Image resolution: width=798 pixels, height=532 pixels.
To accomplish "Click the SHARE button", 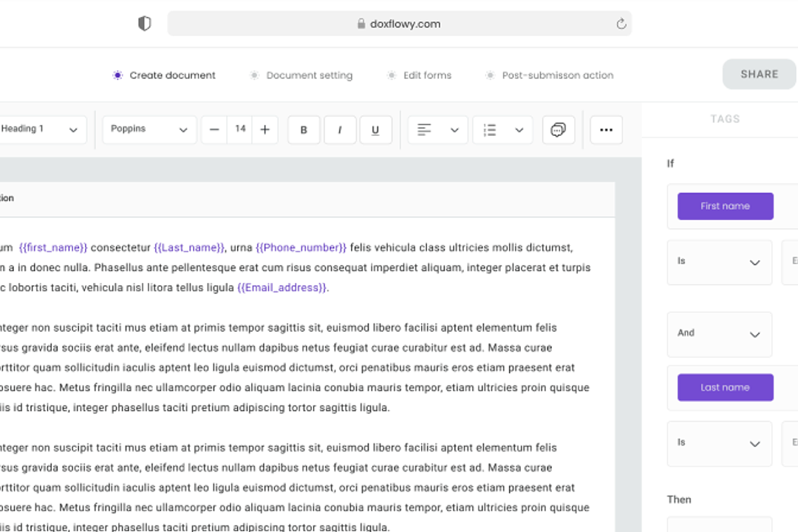I will 759,74.
